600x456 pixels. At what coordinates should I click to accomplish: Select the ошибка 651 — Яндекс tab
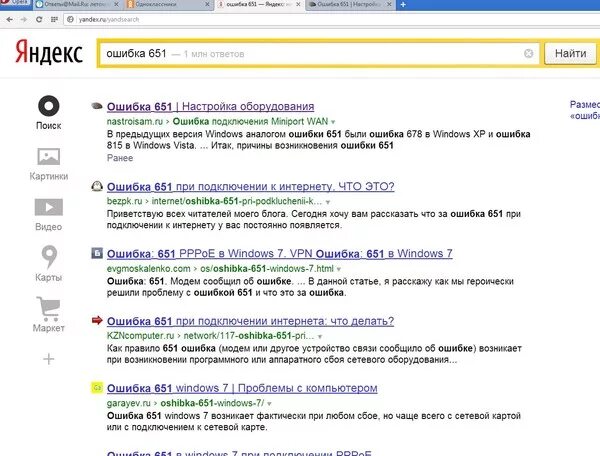click(x=259, y=5)
